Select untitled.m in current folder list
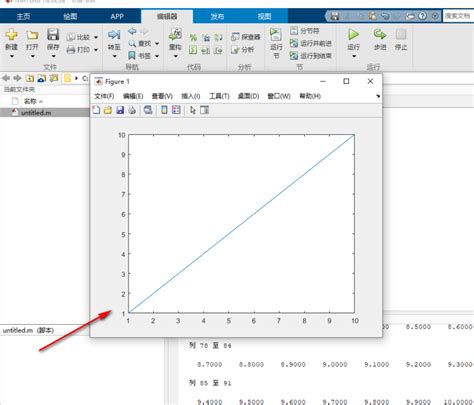474x405 pixels. click(x=36, y=113)
